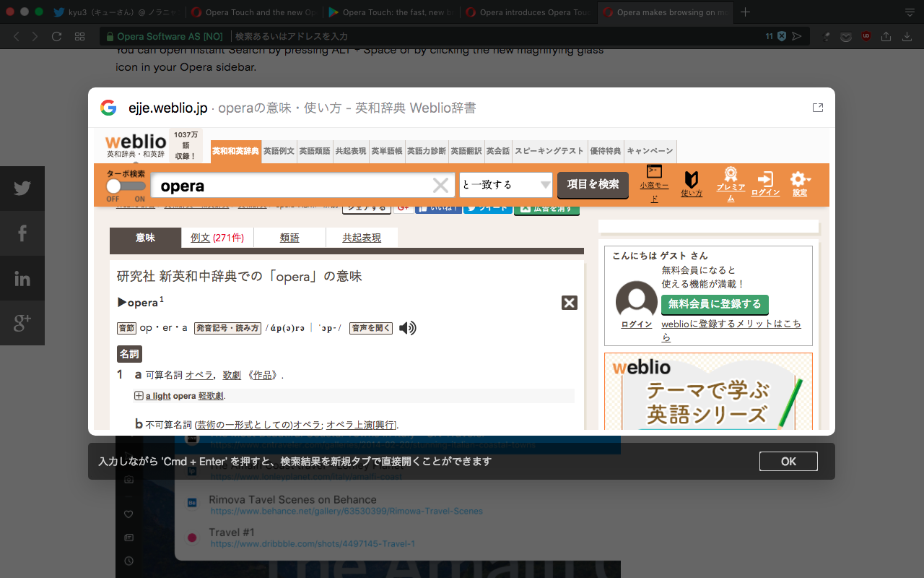Share page via Google+ sidebar icon
924x578 pixels.
22,323
